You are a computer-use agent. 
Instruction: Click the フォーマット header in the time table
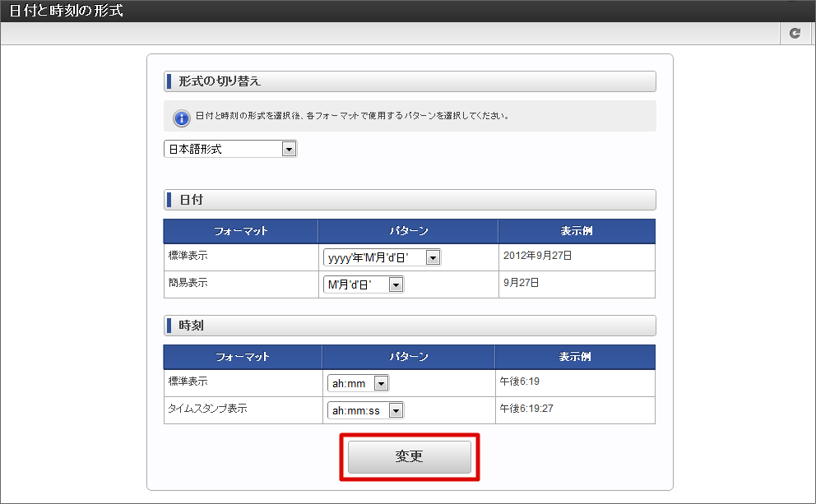coord(243,357)
